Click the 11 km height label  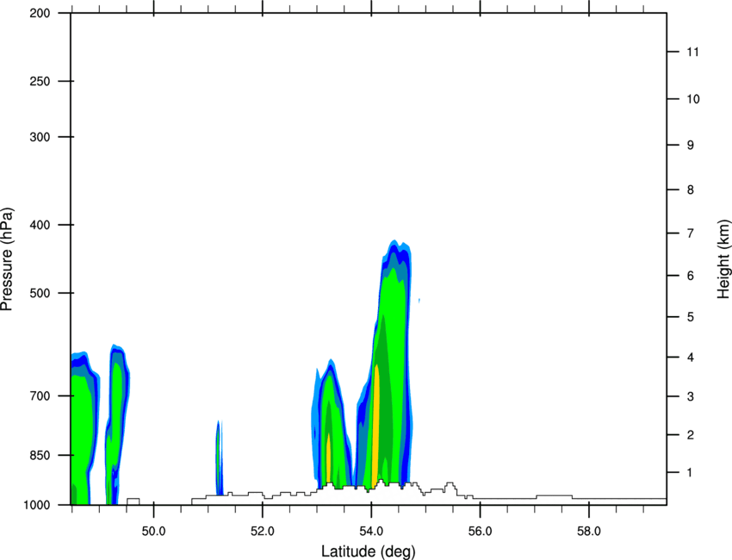[x=692, y=52]
